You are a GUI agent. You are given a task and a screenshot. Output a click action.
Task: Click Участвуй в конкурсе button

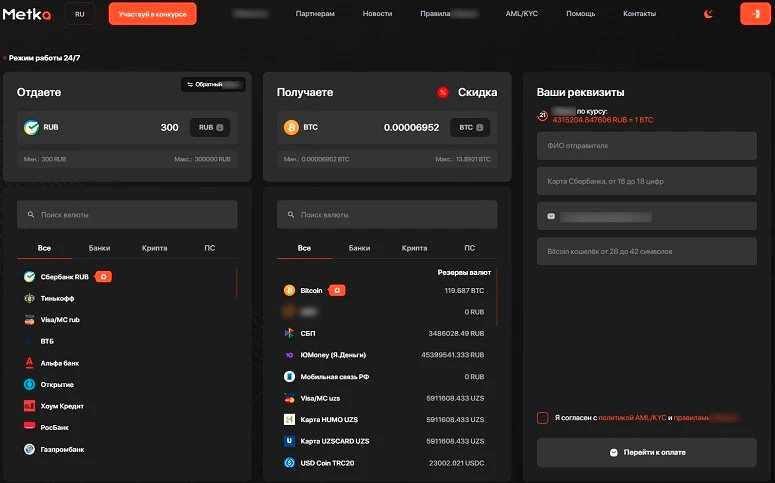tap(152, 14)
